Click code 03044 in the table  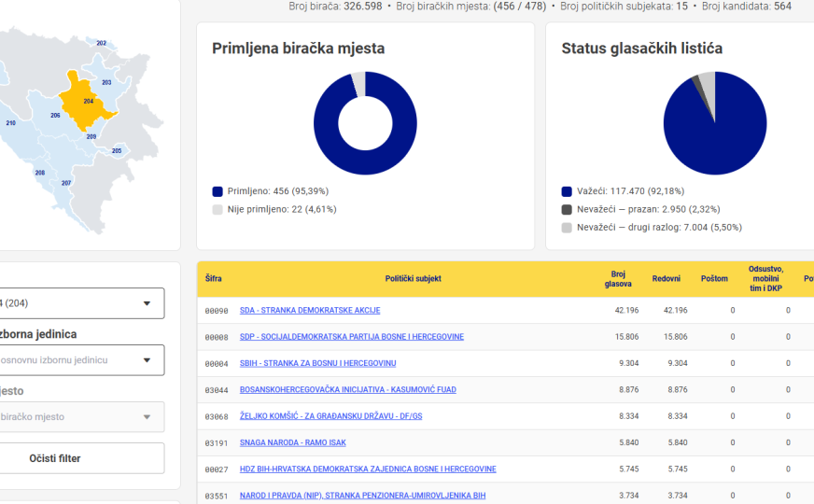pyautogui.click(x=217, y=390)
